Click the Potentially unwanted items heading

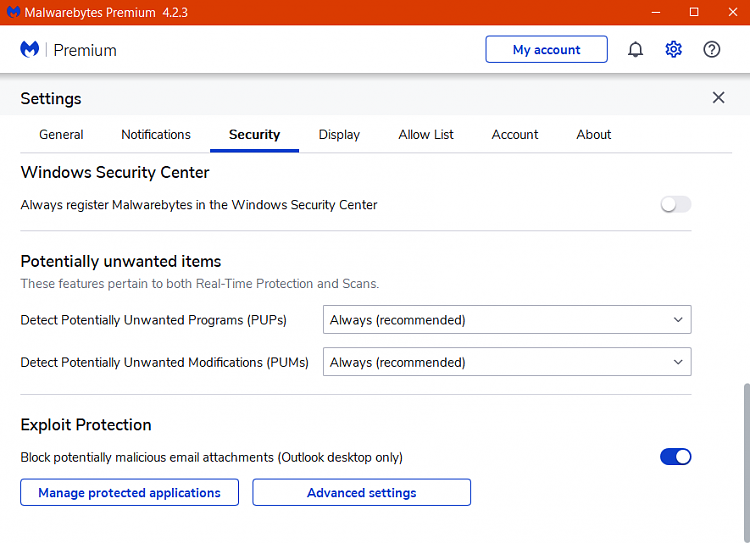click(121, 262)
